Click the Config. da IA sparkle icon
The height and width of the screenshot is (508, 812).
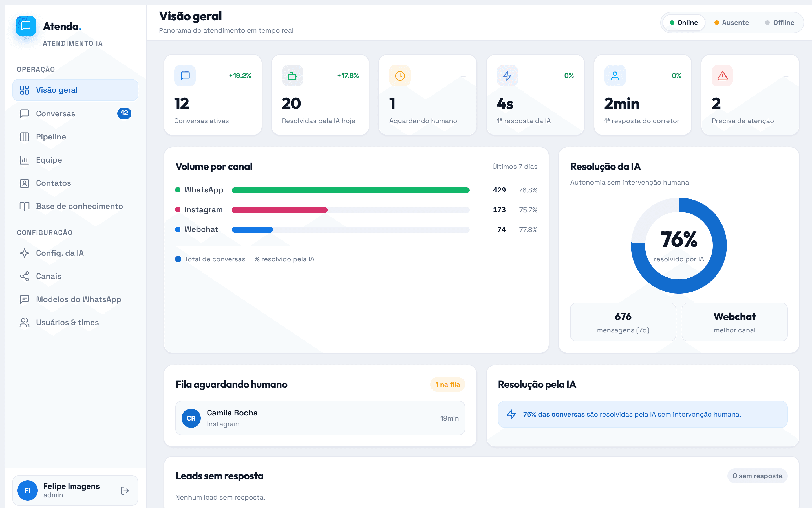click(x=25, y=253)
